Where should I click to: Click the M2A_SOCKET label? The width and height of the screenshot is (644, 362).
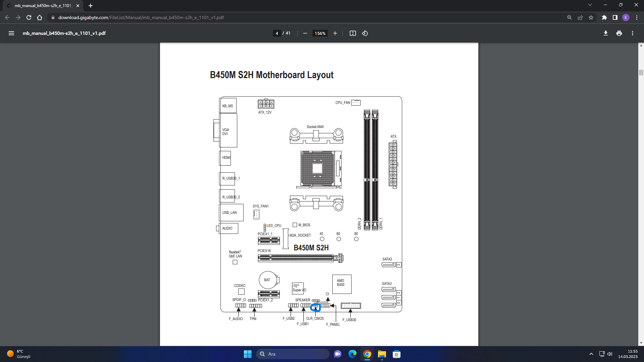tap(300, 235)
